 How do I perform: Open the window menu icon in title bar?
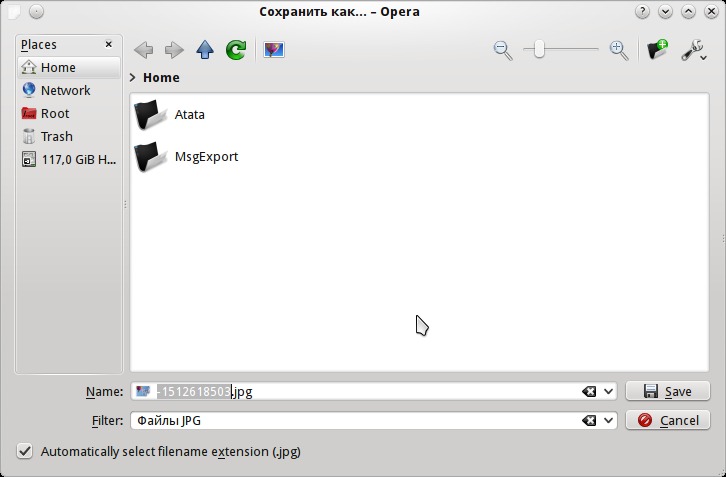[x=14, y=12]
